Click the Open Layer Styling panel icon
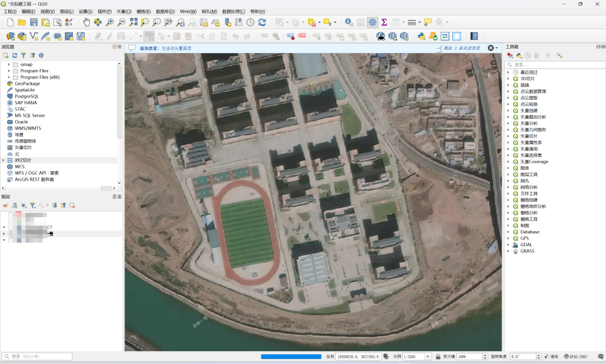 [6, 206]
